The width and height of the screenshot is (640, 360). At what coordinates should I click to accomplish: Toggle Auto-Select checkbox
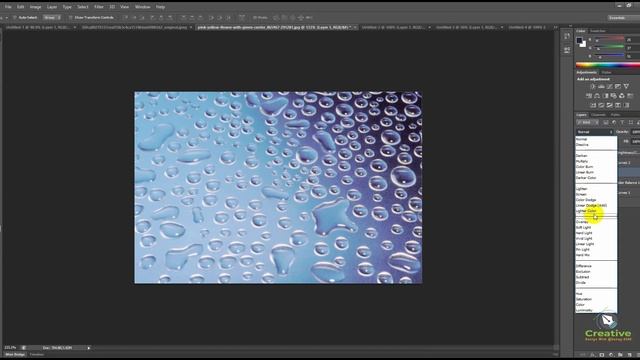click(x=15, y=18)
